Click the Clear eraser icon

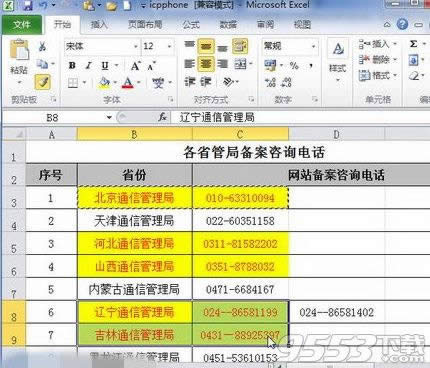click(x=414, y=76)
